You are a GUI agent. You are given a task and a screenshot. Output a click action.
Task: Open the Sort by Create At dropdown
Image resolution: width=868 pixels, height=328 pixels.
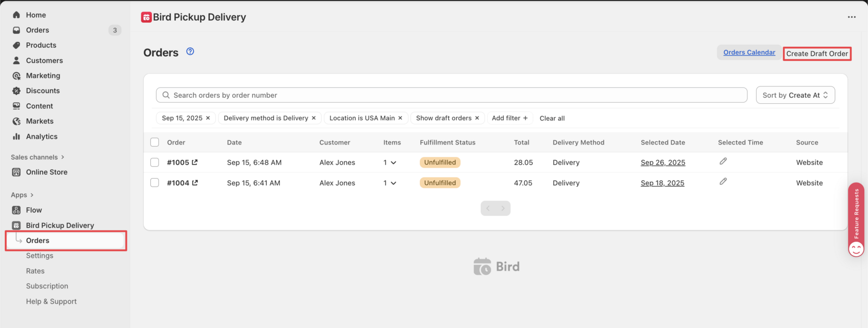point(795,95)
